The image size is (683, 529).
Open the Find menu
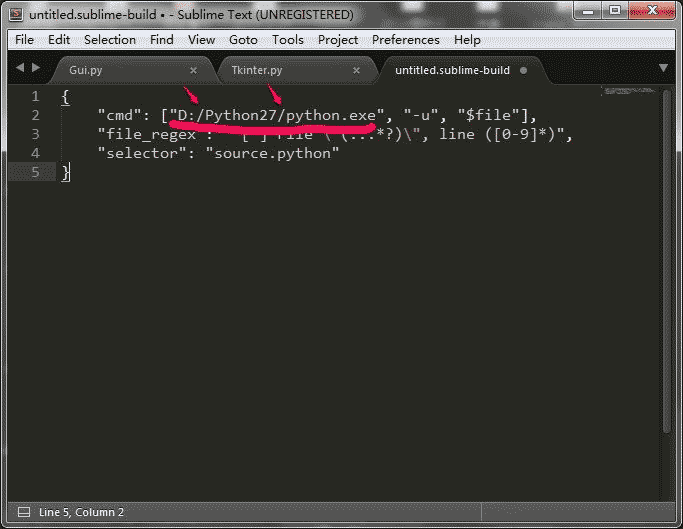click(x=162, y=40)
